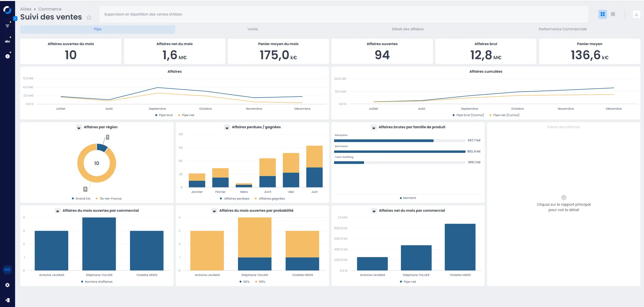This screenshot has height=307, width=644.
Task: Toggle Grand Est legend entry
Action: 81,199
